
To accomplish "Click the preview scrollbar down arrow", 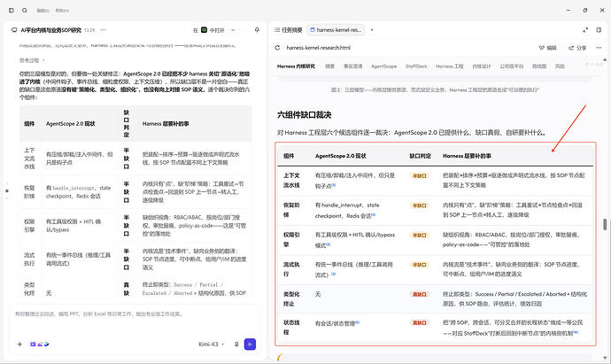I will coord(605,358).
